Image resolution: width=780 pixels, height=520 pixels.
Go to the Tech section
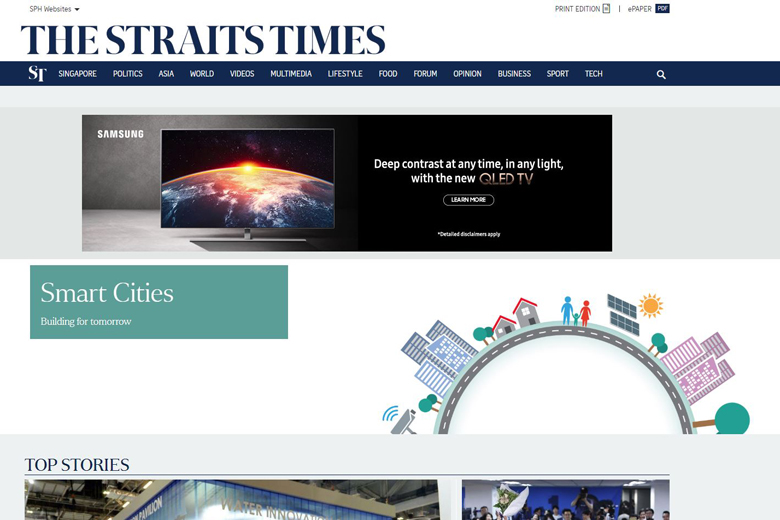594,74
